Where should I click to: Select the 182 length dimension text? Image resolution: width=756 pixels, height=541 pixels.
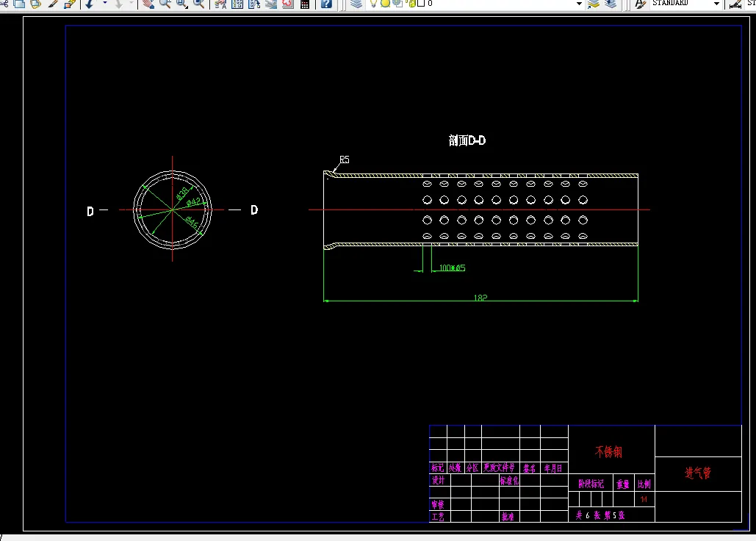pyautogui.click(x=480, y=298)
